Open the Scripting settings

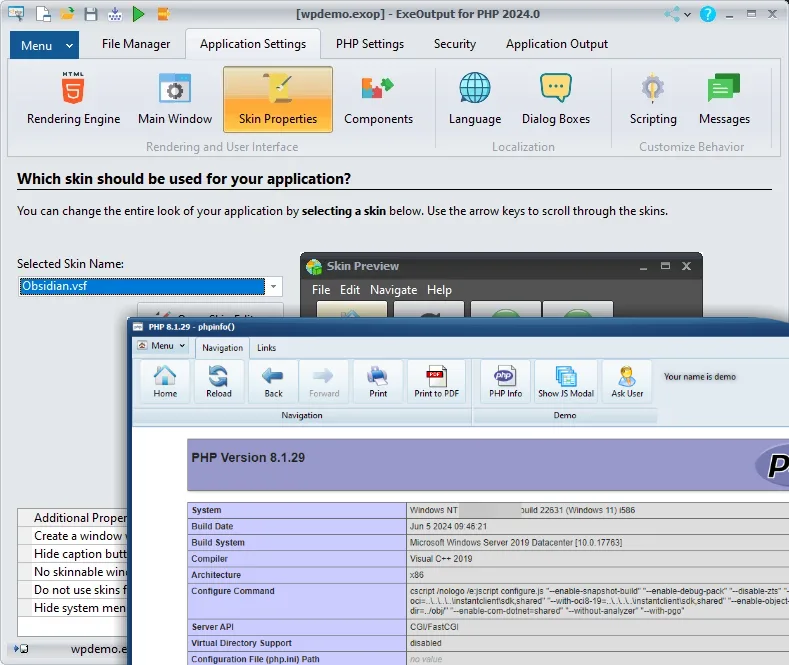[x=653, y=99]
